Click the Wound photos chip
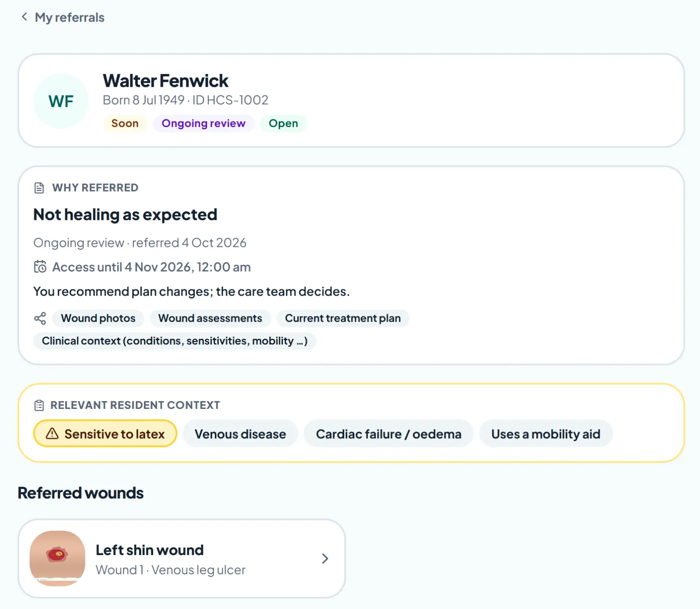The width and height of the screenshot is (700, 609). coord(98,318)
